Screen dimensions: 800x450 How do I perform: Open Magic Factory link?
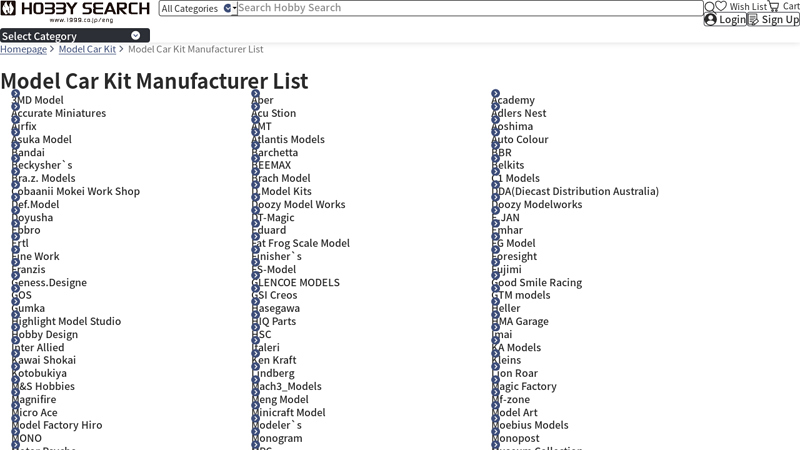(524, 387)
